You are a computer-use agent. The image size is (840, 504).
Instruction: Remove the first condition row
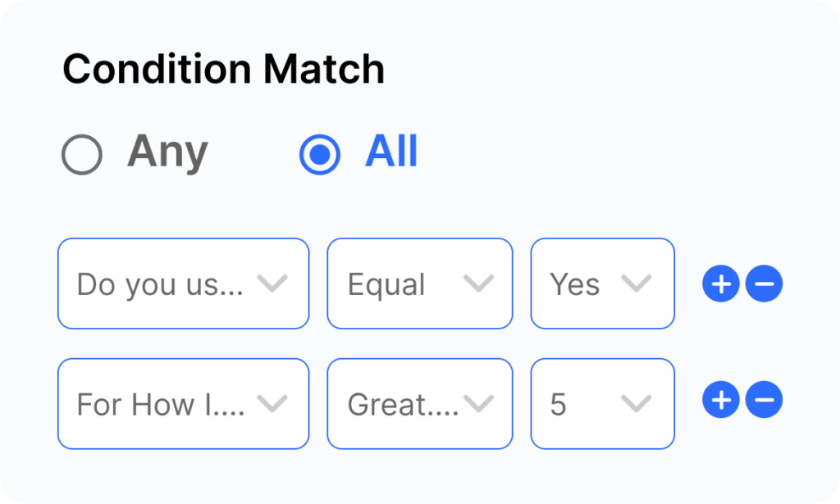tap(764, 284)
